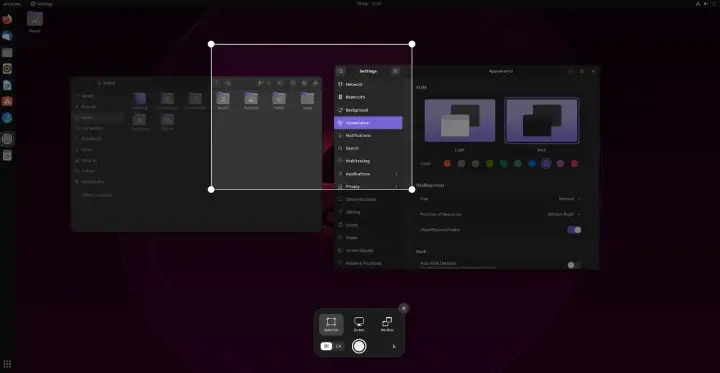Open Sharing in Settings sidebar
Screen dimensions: 720x373
(x=368, y=212)
